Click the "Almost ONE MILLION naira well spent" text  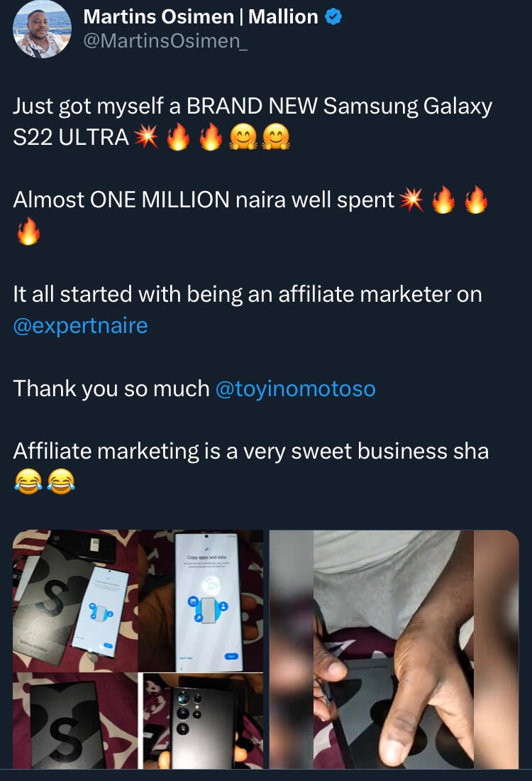click(x=204, y=200)
